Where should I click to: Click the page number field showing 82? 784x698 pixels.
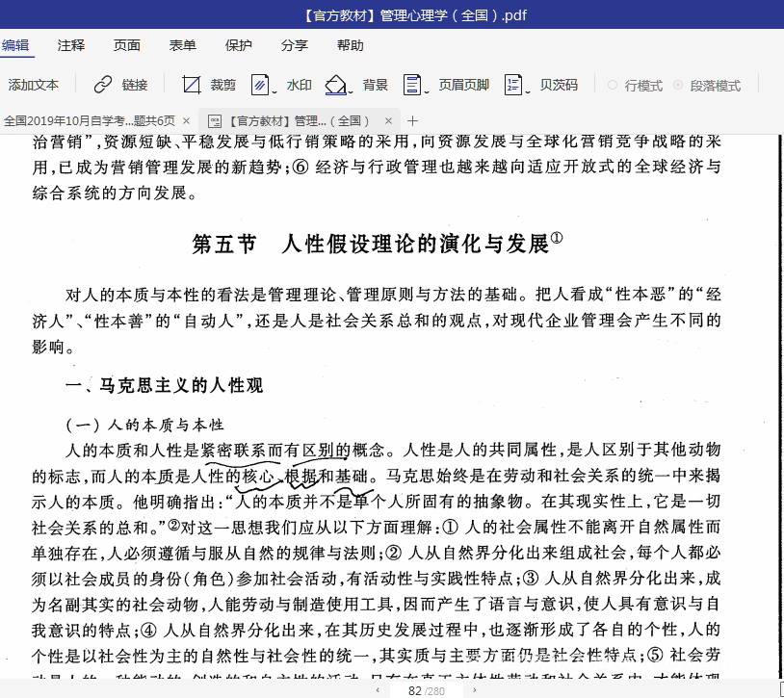point(414,690)
